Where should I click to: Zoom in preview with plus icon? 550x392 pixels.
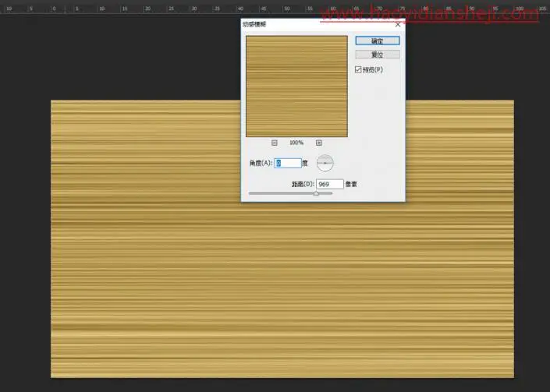tap(318, 143)
